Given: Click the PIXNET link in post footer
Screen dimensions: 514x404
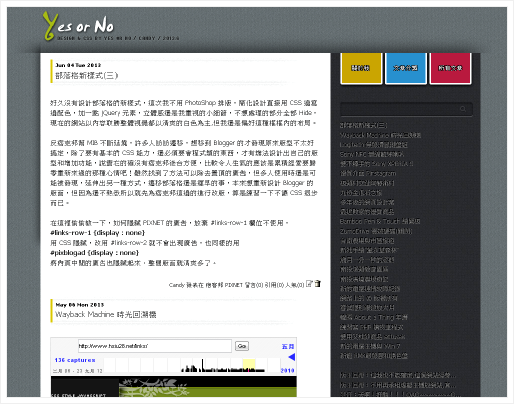Looking at the screenshot, I should pos(233,285).
